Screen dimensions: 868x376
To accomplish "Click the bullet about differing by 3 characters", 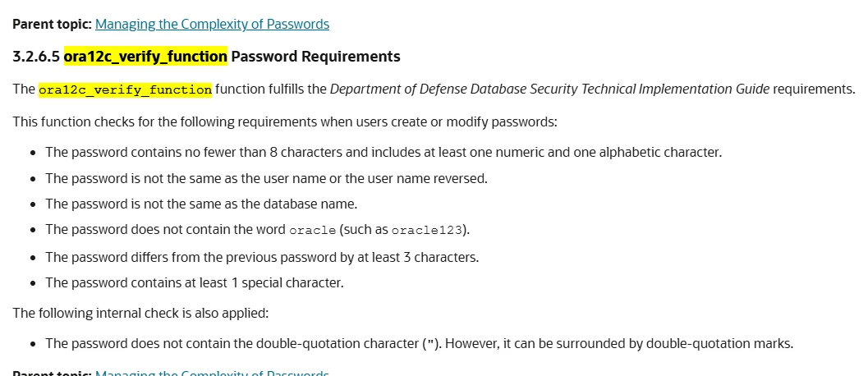I will (261, 257).
